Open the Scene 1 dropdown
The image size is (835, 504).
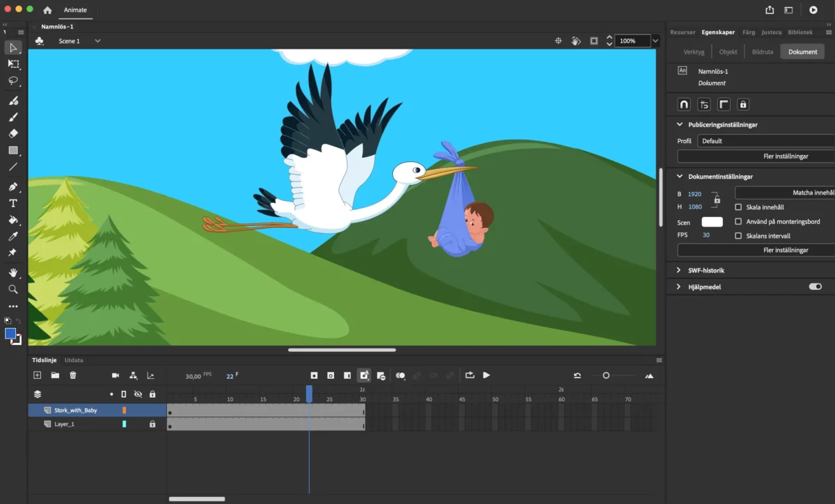pos(97,41)
